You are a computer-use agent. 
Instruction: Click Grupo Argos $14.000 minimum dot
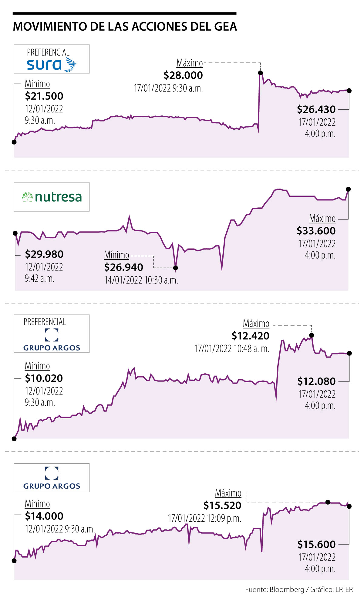(x=14, y=561)
